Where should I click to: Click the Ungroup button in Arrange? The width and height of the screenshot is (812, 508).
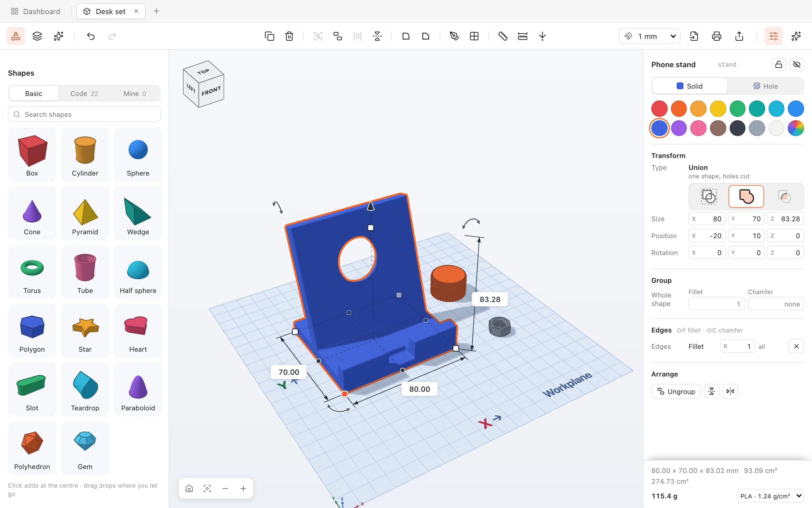[x=676, y=391]
